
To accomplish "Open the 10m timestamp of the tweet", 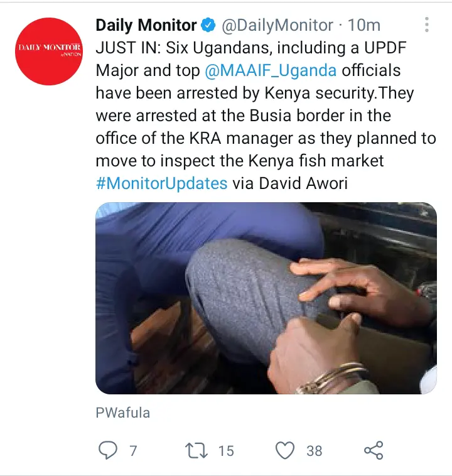I will (x=364, y=25).
